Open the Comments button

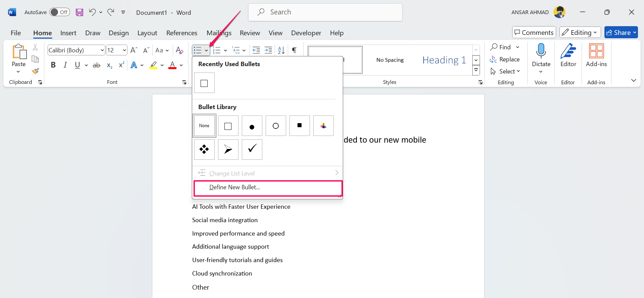click(534, 32)
